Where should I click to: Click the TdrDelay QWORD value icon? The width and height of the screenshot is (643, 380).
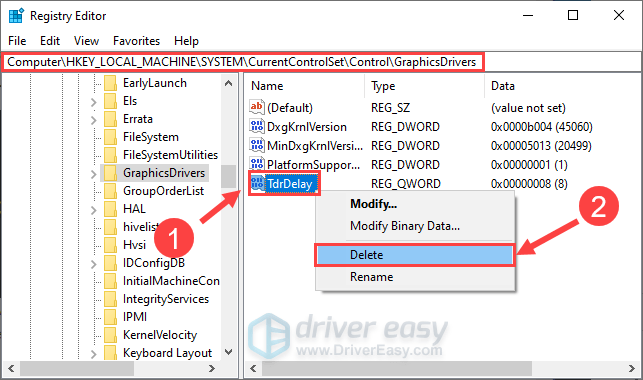[257, 183]
